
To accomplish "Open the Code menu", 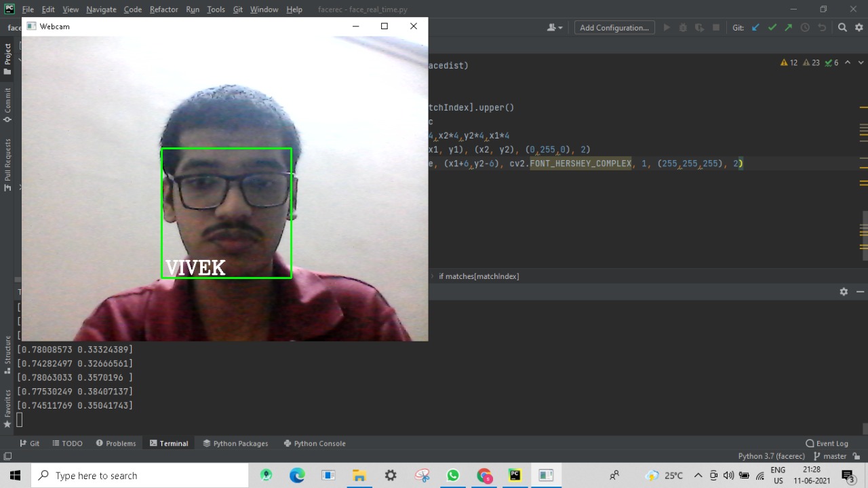I will coord(133,10).
